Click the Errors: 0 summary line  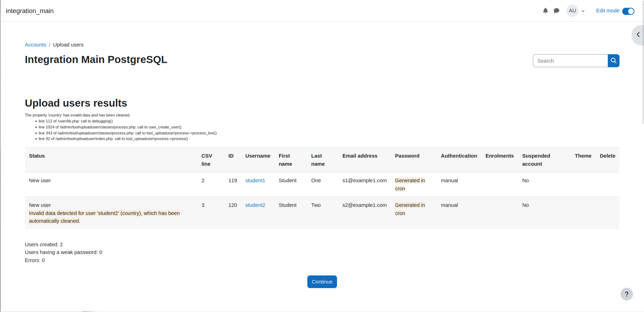(x=35, y=260)
